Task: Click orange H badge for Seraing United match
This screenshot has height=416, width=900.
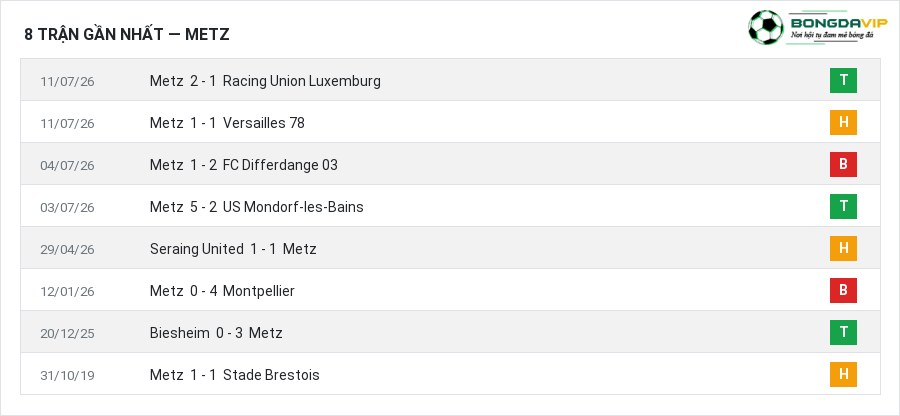Action: (x=843, y=248)
